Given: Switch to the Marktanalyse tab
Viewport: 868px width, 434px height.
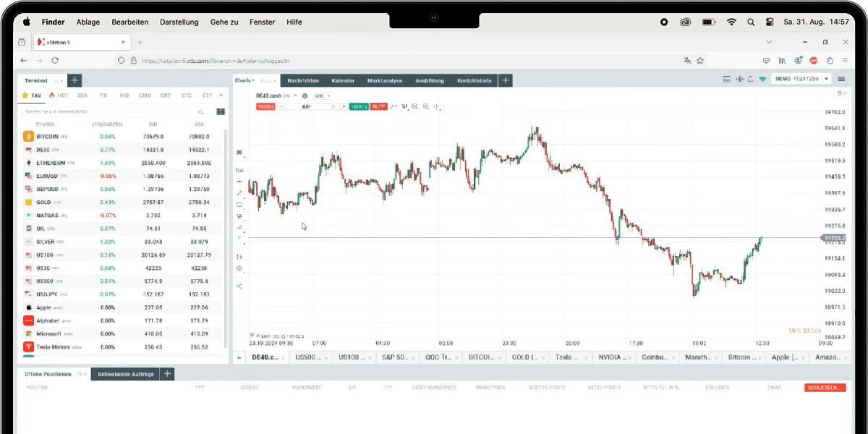Looking at the screenshot, I should (385, 80).
